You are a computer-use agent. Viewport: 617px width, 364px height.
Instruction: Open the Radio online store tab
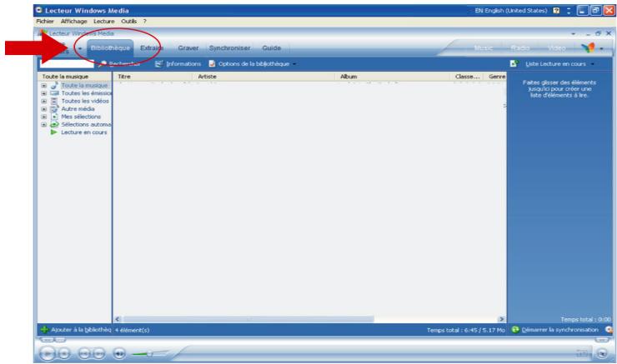click(519, 48)
